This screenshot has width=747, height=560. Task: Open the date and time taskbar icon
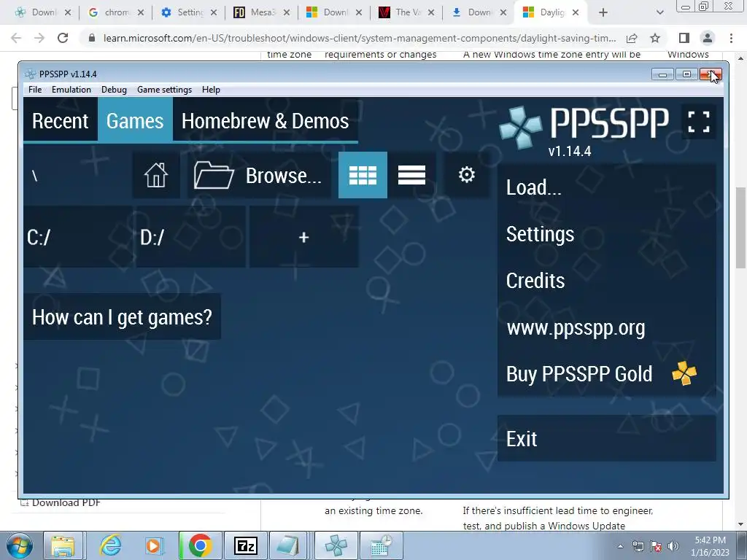[381, 545]
